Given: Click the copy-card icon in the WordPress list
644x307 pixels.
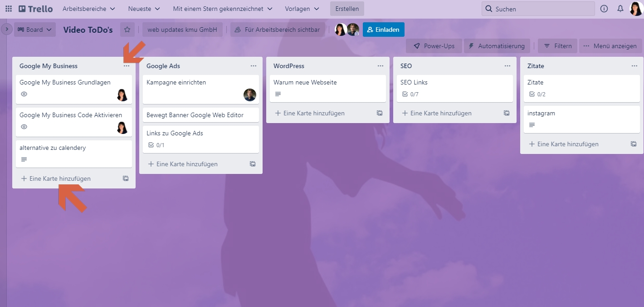Looking at the screenshot, I should click(x=380, y=113).
